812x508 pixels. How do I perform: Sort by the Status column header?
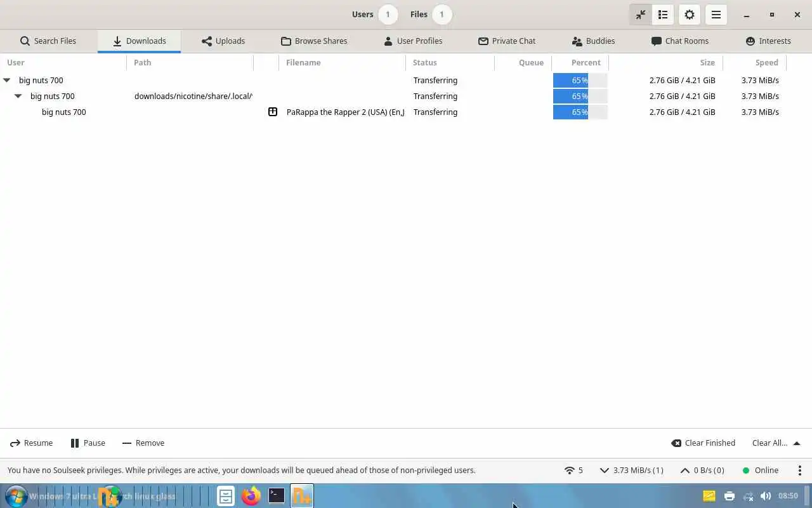(450, 62)
